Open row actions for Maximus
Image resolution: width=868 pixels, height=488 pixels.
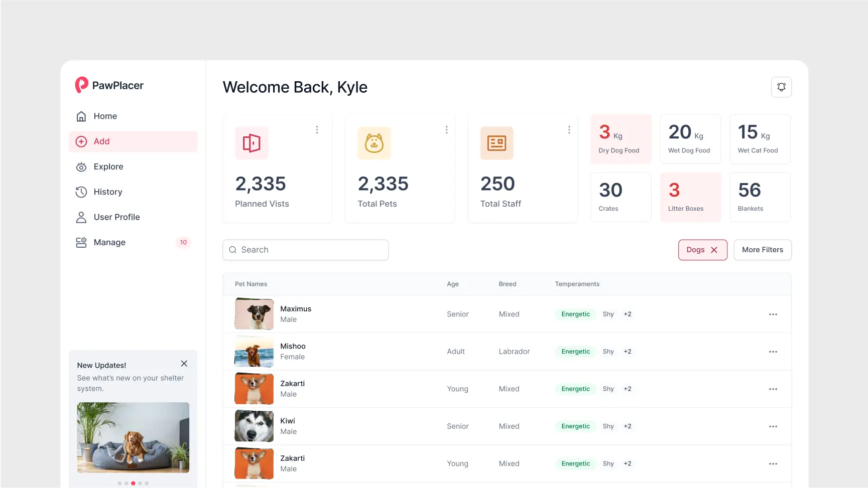click(773, 314)
